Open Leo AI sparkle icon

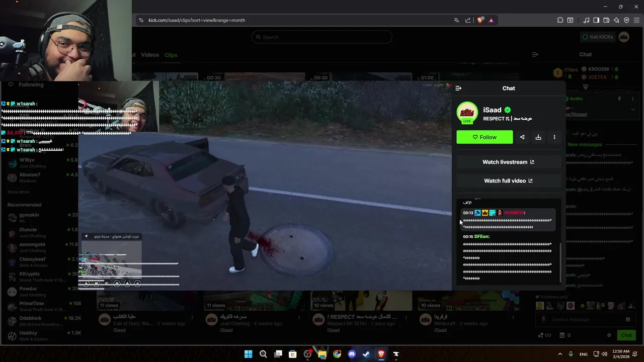click(x=616, y=20)
